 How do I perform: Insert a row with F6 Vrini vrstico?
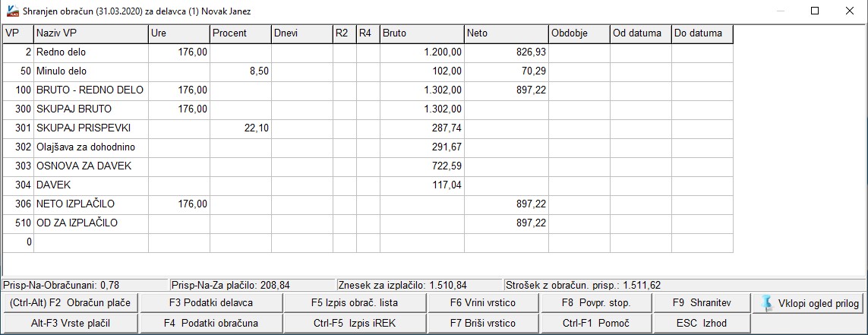click(x=483, y=303)
